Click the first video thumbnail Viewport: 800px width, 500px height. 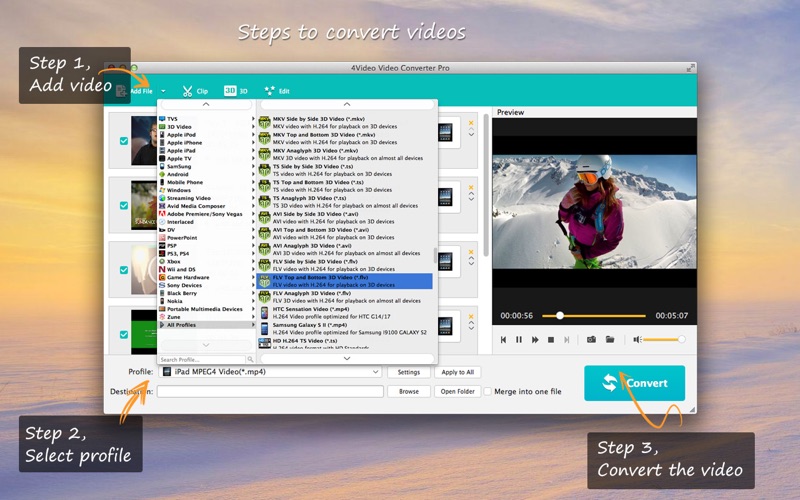[144, 140]
